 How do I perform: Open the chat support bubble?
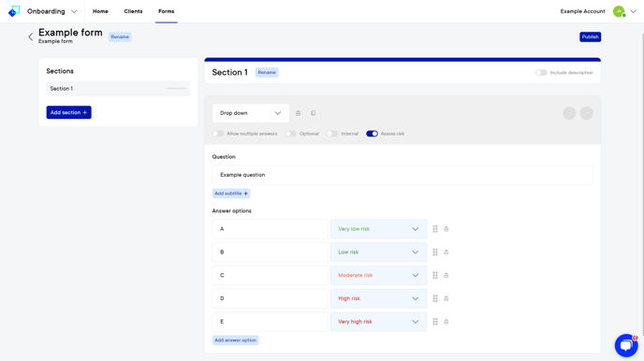(626, 345)
